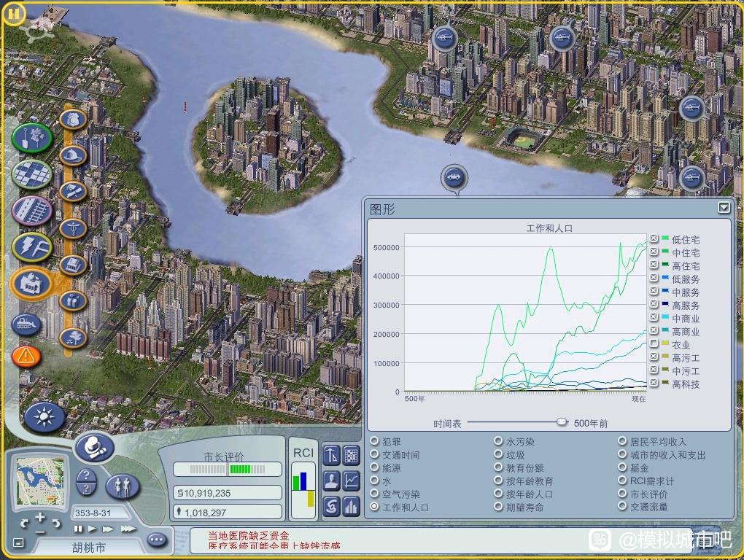The width and height of the screenshot is (744, 560).
Task: Open the My Sim mode people button
Action: [122, 486]
